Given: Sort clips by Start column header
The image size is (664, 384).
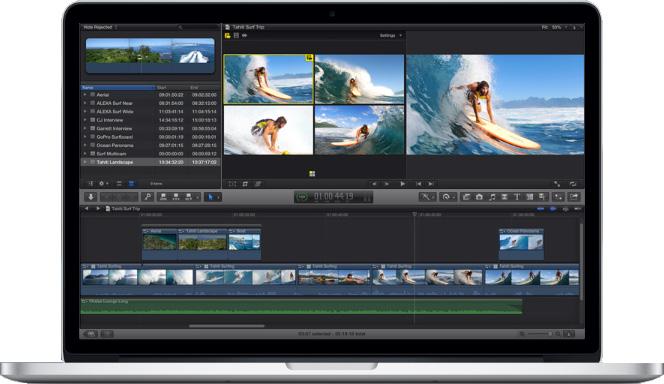Looking at the screenshot, I should pyautogui.click(x=172, y=88).
